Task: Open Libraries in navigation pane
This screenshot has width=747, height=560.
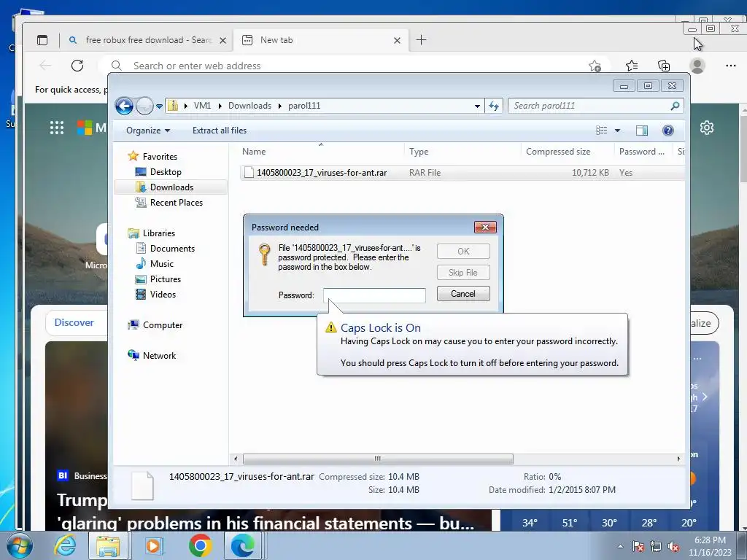Action: click(158, 233)
